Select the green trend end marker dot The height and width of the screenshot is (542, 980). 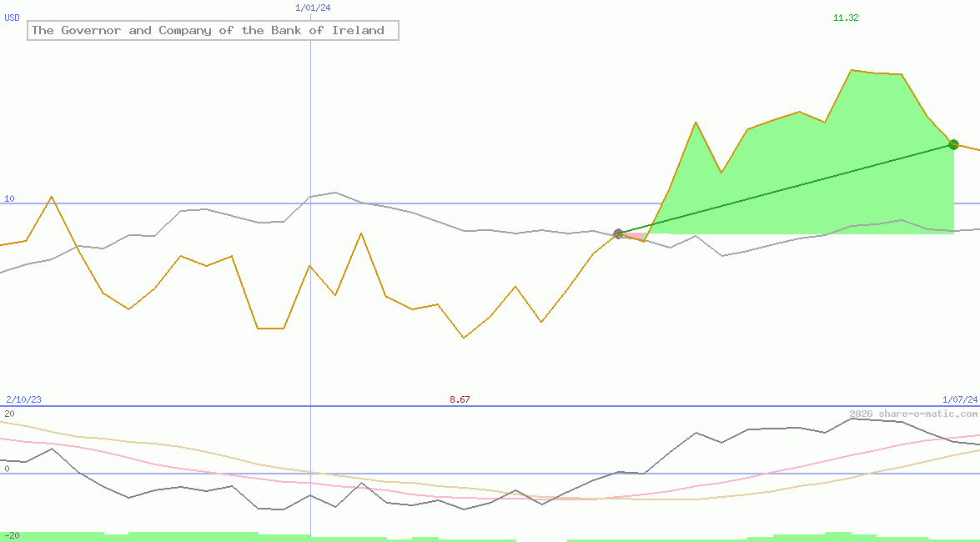point(953,144)
